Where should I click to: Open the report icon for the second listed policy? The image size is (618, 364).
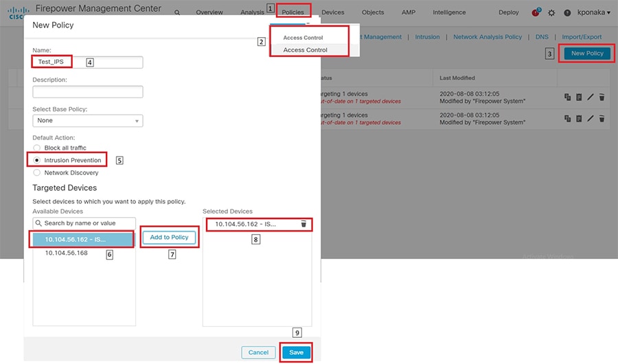tap(579, 118)
